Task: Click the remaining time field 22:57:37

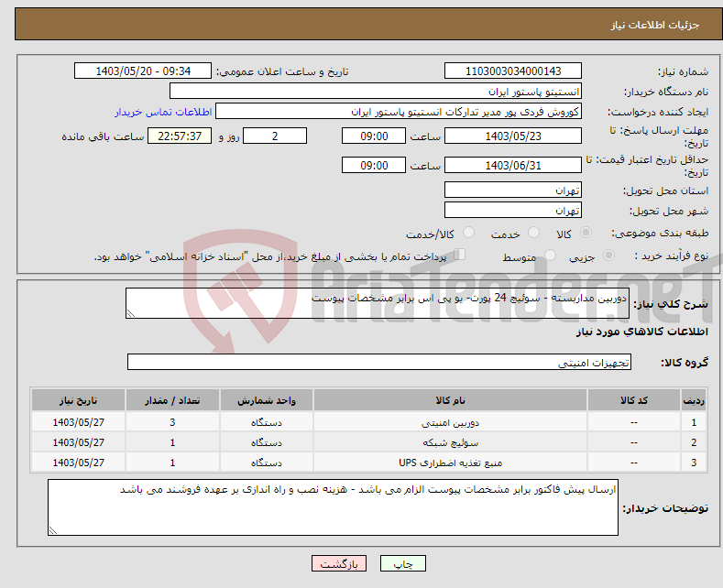Action: (x=180, y=136)
